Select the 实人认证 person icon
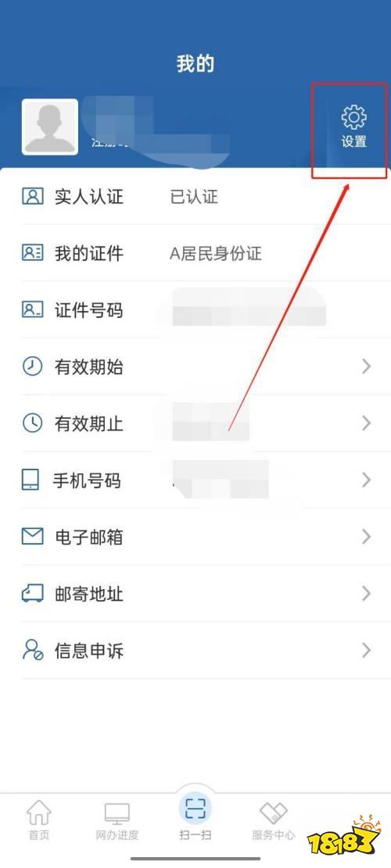This screenshot has width=391, height=868. (x=33, y=196)
